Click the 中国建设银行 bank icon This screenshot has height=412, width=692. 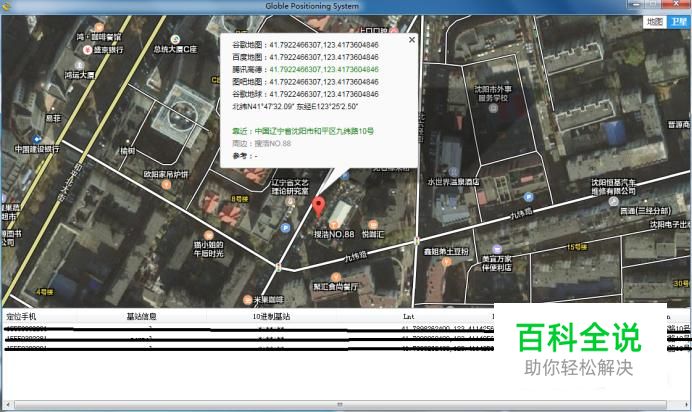tap(37, 139)
